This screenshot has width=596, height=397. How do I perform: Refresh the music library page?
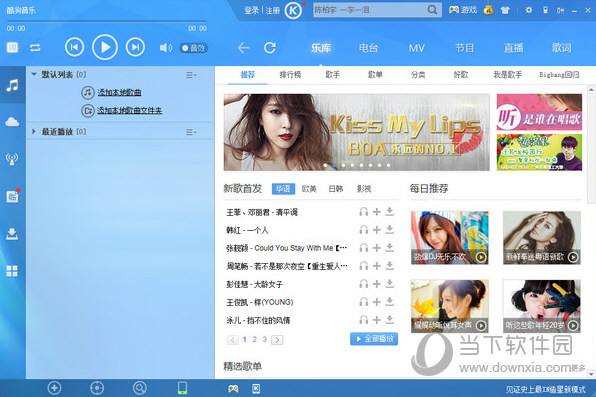click(x=270, y=48)
